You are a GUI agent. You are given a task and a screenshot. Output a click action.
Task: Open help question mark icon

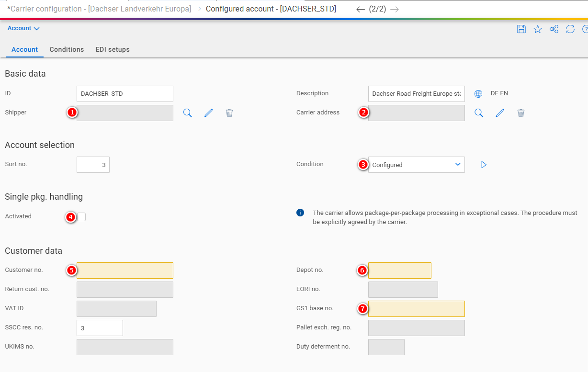(x=585, y=29)
